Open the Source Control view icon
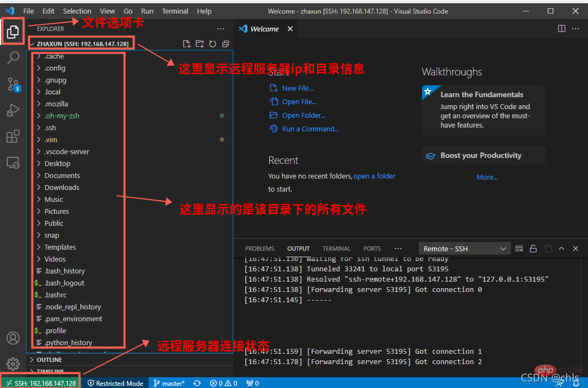 tap(13, 84)
